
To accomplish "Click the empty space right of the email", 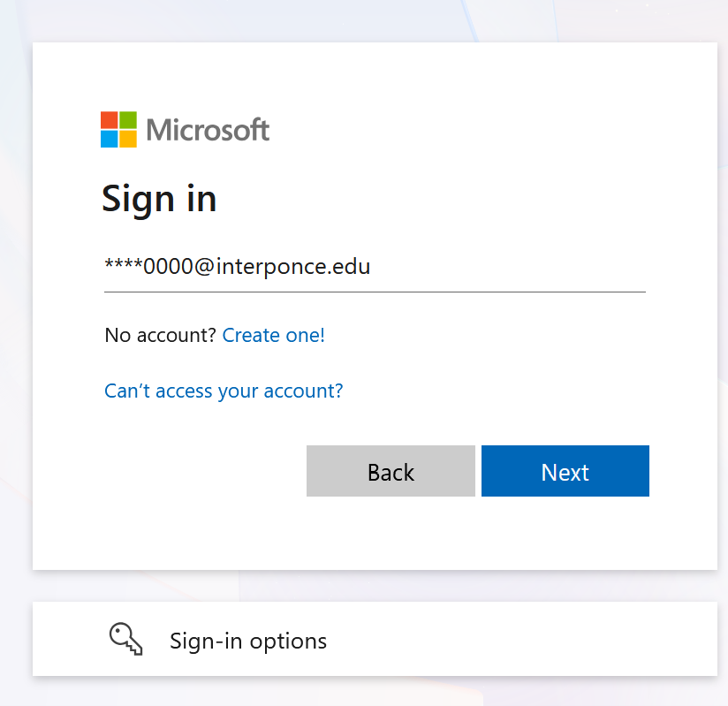I will click(x=530, y=266).
